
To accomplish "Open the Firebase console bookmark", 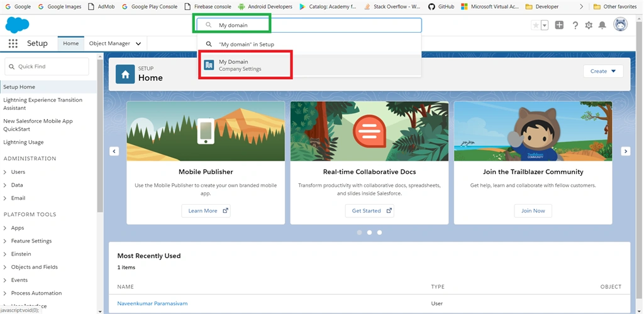I will point(208,6).
